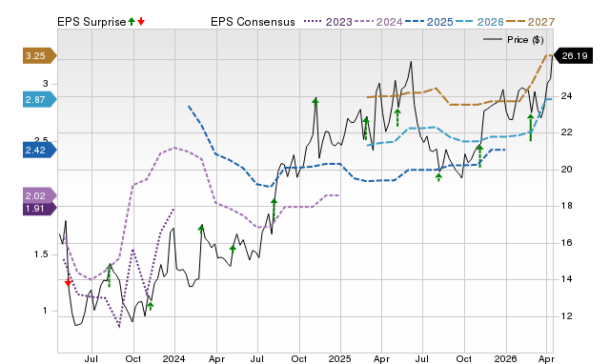Toggle the 2026 consensus series in the legend
Image resolution: width=610 pixels, height=364 pixels.
pyautogui.click(x=479, y=22)
